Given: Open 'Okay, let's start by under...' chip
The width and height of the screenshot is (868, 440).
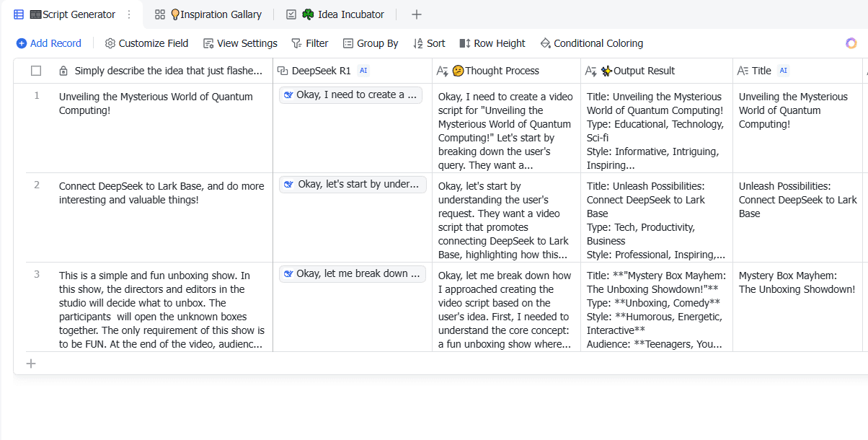Looking at the screenshot, I should [352, 184].
